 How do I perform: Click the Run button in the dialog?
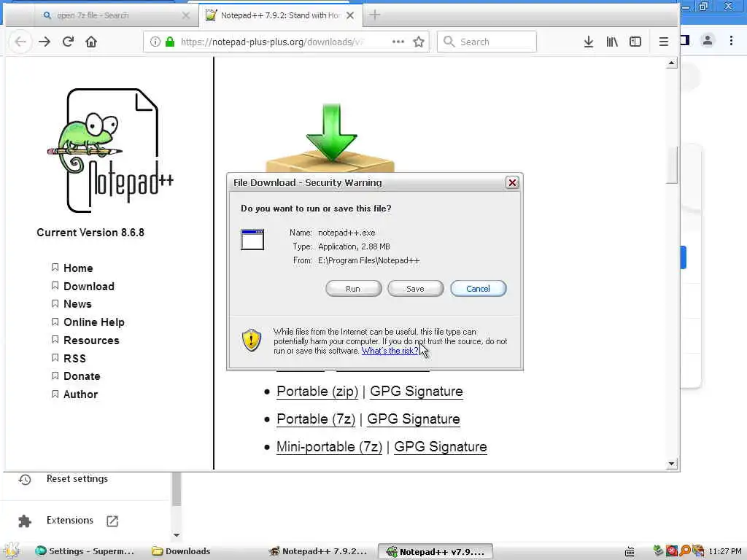(x=353, y=289)
